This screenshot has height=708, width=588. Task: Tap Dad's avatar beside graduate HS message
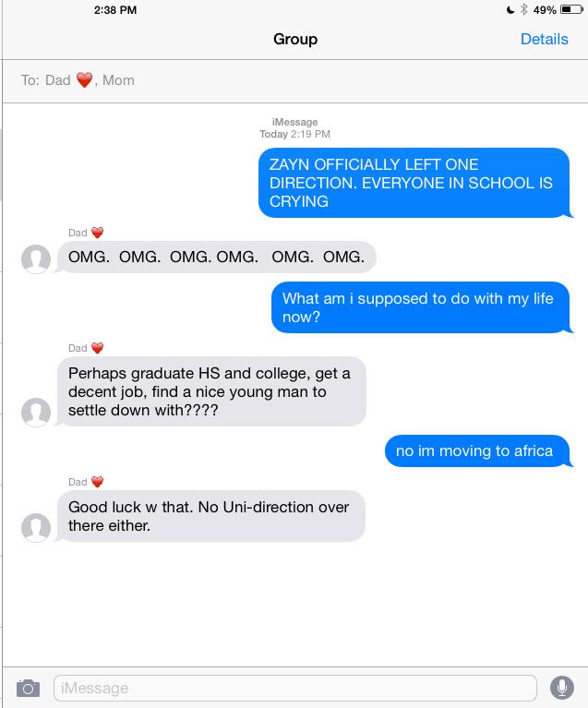[x=36, y=412]
